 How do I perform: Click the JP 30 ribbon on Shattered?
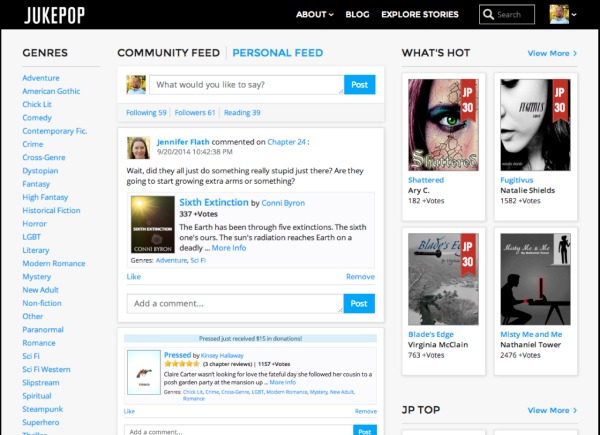coord(468,99)
